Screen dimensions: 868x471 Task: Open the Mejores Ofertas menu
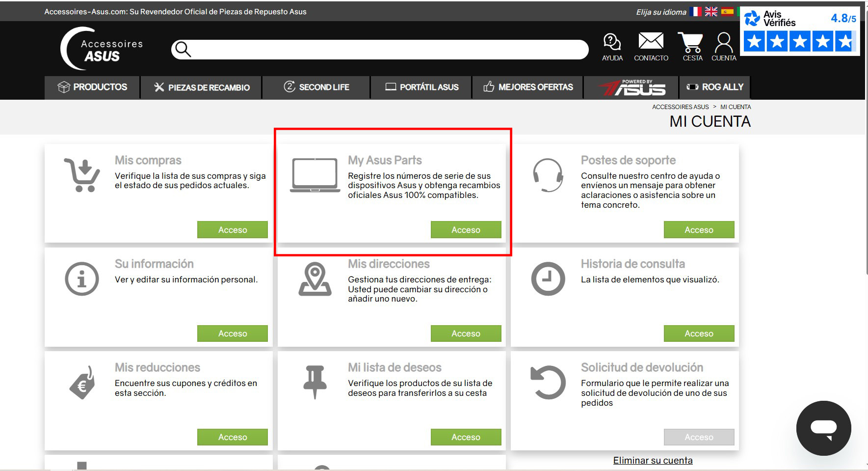coord(528,87)
